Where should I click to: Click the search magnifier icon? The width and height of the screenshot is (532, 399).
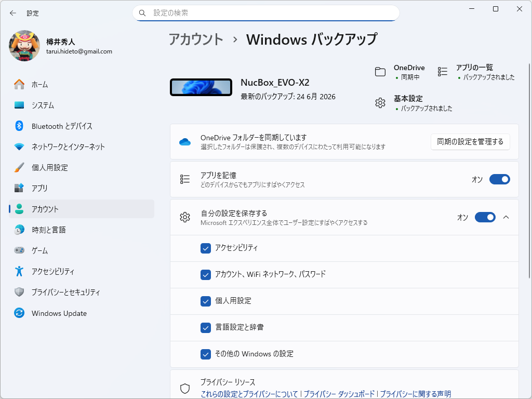point(142,13)
